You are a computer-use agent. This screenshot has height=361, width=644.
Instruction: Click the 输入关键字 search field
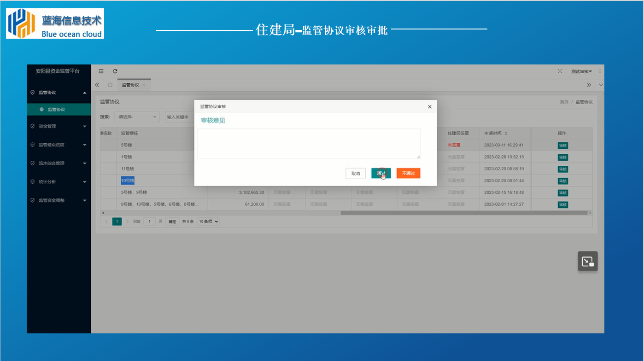tap(180, 117)
